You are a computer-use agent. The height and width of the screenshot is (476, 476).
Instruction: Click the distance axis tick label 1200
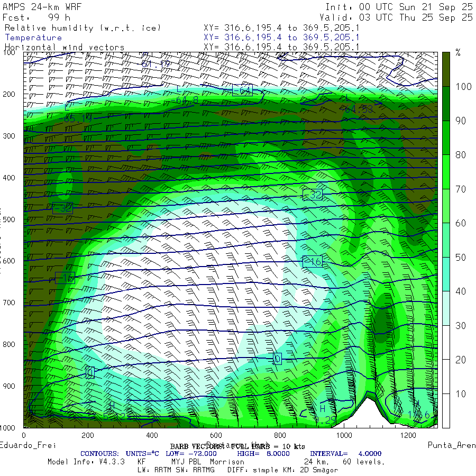pos(408,435)
